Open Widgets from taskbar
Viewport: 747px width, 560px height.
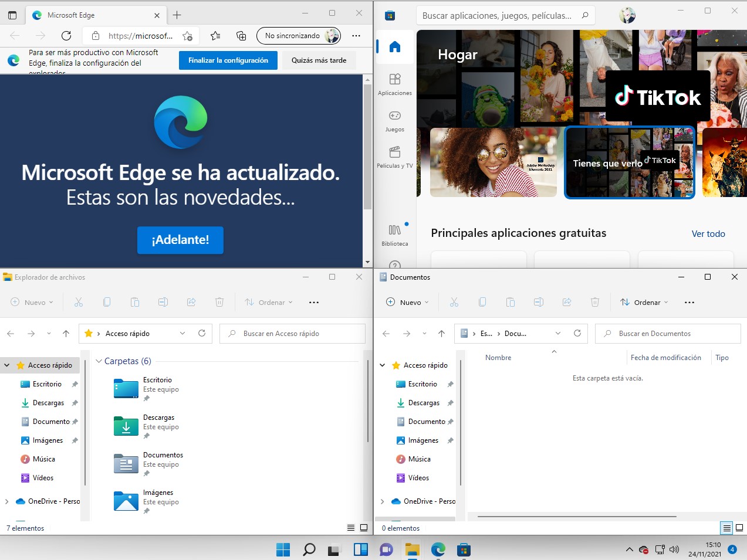(x=360, y=549)
